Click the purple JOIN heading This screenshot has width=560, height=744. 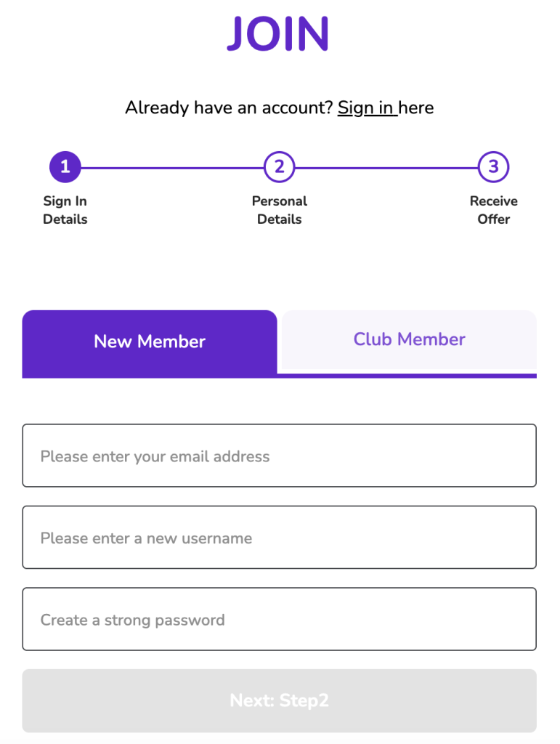point(279,33)
